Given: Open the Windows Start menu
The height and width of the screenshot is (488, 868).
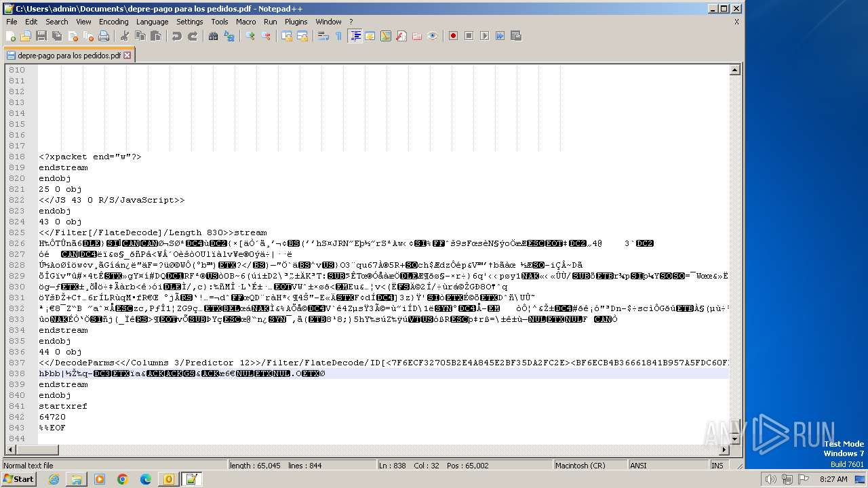Looking at the screenshot, I should [19, 479].
